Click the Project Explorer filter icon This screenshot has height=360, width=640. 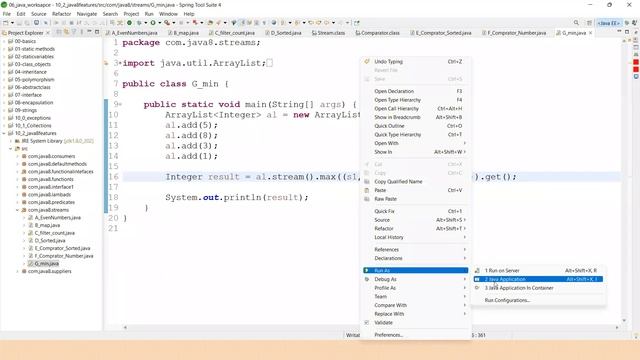pos(74,32)
